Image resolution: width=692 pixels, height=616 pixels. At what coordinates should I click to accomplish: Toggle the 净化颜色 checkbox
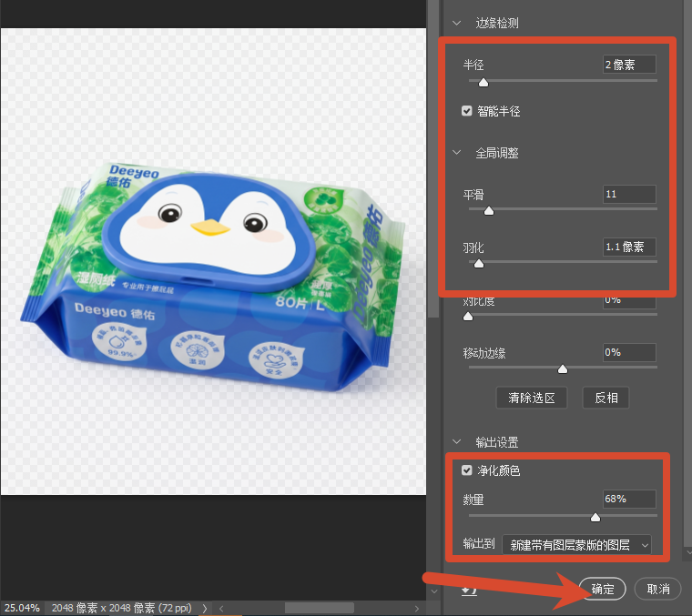pyautogui.click(x=466, y=470)
